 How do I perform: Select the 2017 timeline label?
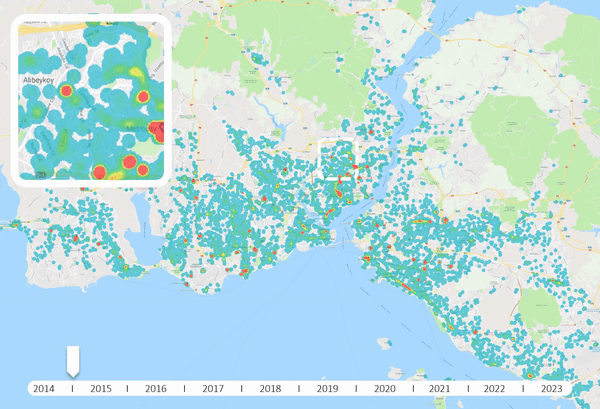[213, 388]
